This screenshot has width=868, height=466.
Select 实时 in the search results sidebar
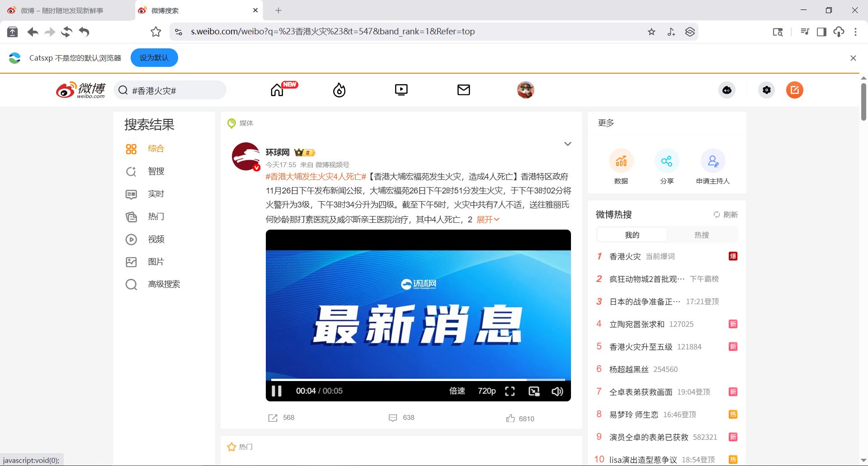tap(156, 194)
